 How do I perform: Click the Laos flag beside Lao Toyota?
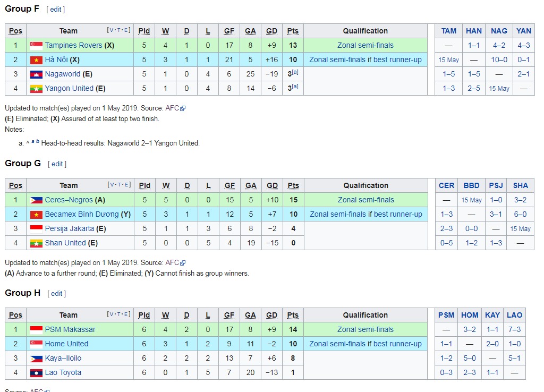coord(36,373)
